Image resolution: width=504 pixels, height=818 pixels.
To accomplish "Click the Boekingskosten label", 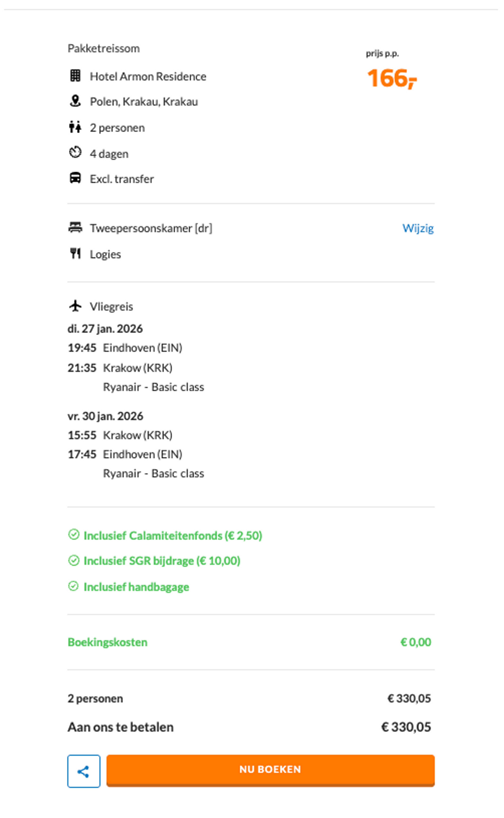I will coord(107,642).
